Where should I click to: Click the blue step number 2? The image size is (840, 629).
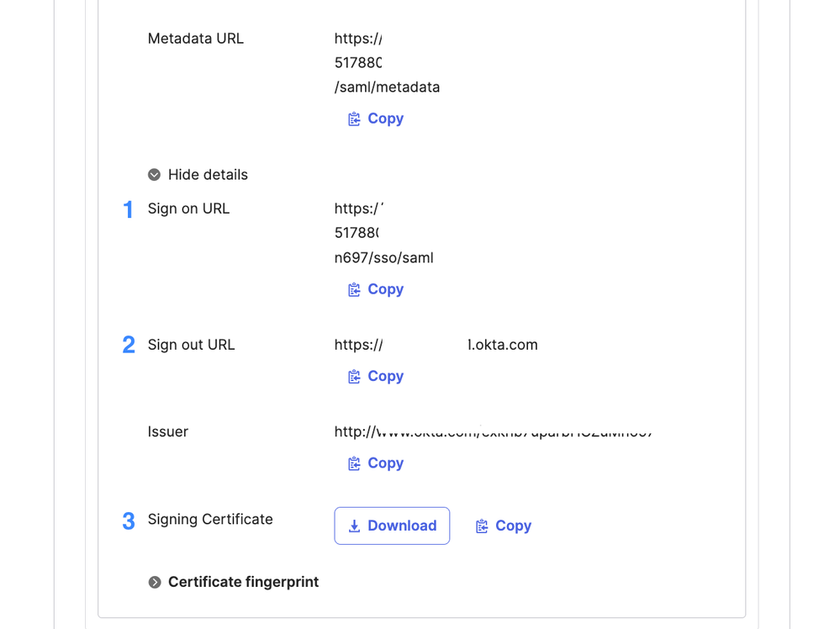[x=128, y=345]
